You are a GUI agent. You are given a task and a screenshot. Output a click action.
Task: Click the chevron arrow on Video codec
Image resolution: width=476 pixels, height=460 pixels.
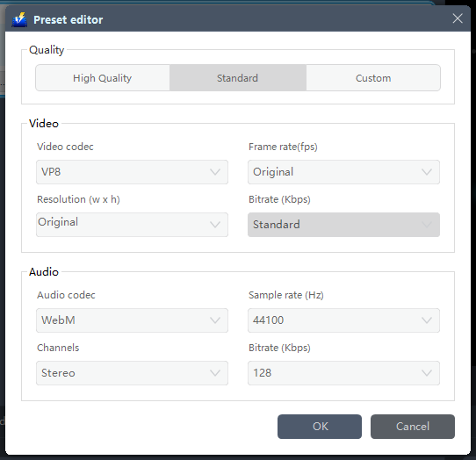215,172
